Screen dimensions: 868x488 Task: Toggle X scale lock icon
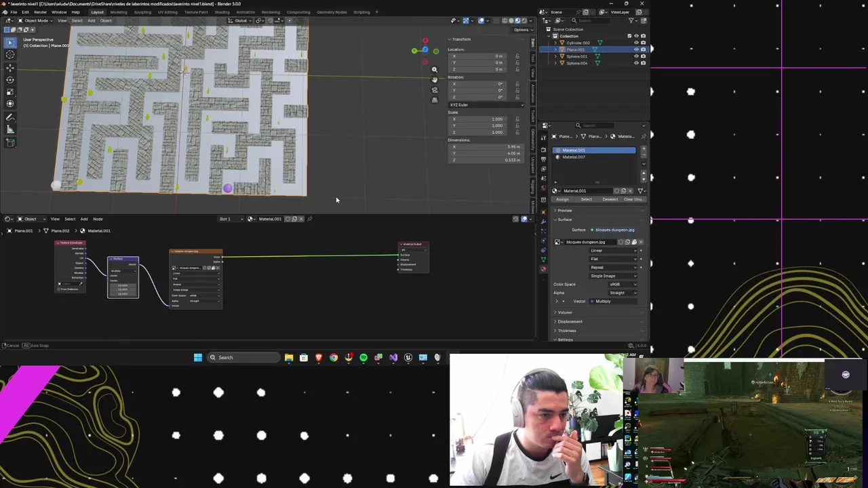tap(517, 119)
